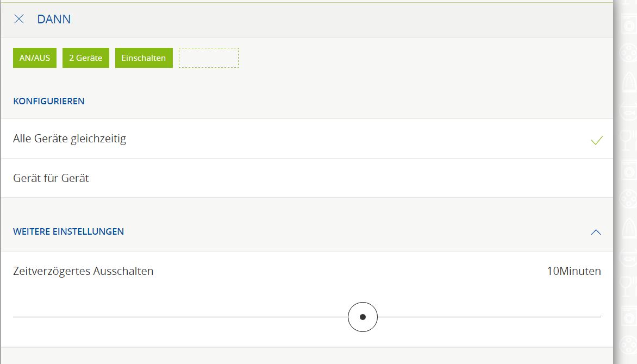Click the green Einschalten chip
This screenshot has height=364, width=637.
143,58
